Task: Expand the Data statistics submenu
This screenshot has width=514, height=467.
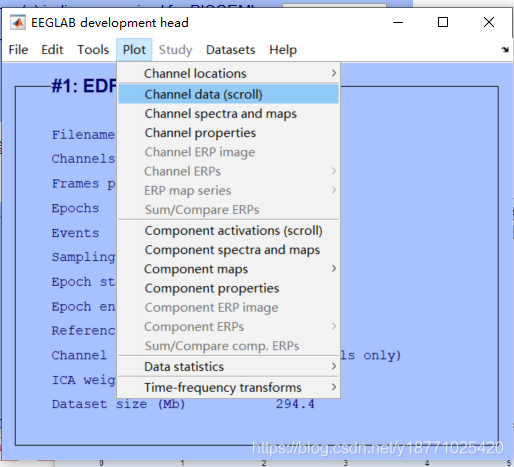Action: click(229, 367)
